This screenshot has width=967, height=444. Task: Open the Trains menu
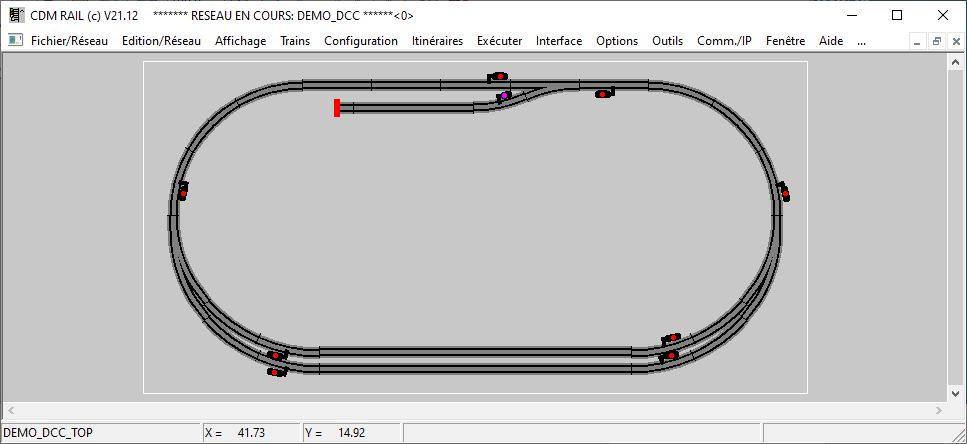pos(295,41)
